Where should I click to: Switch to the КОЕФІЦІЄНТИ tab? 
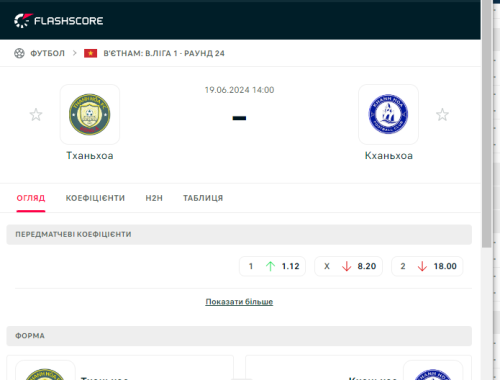[95, 198]
